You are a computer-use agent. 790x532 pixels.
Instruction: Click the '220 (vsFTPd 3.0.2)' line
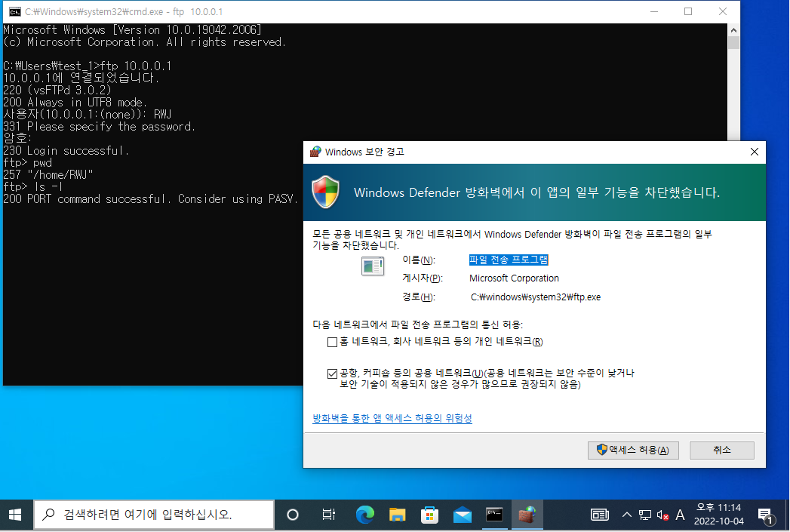[x=57, y=91]
